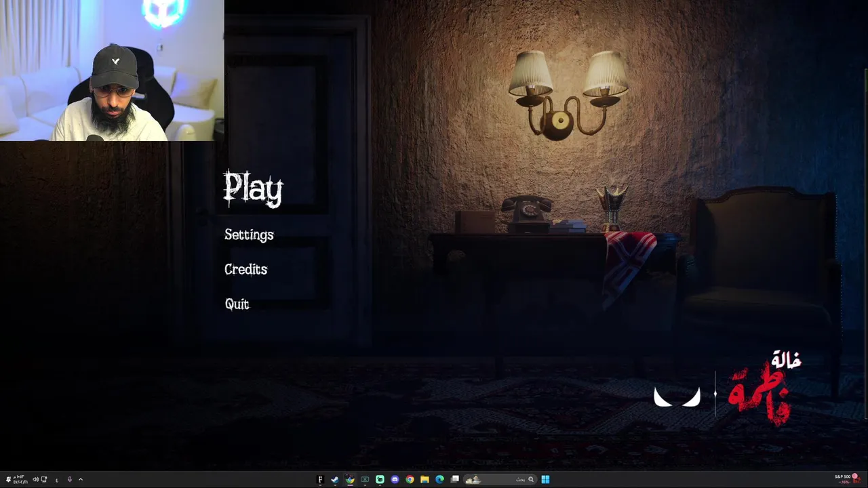The image size is (868, 488).
Task: Click the Windows Start button
Action: [545, 479]
